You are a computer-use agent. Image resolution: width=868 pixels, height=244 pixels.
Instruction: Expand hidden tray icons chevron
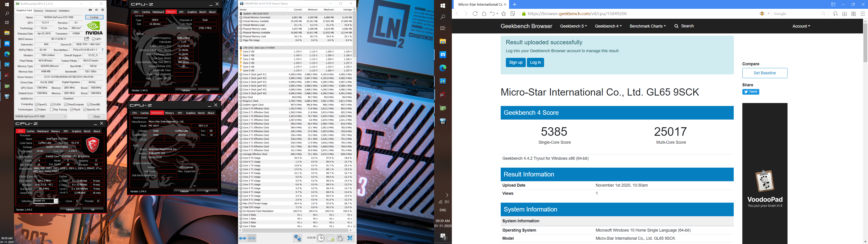click(447, 195)
